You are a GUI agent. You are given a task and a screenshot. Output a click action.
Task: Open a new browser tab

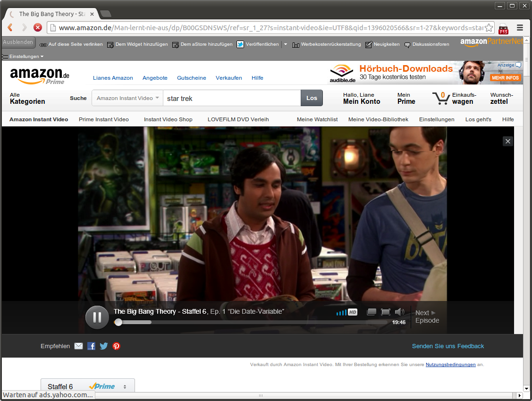tap(106, 14)
